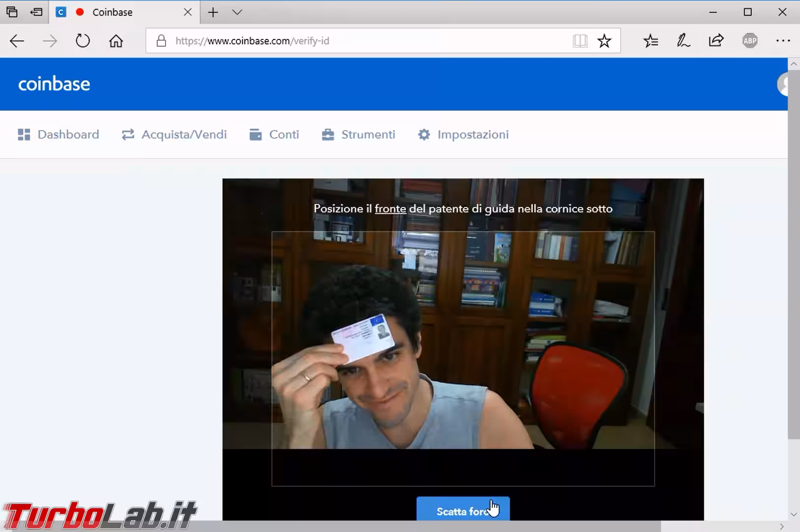Set tabs aside icon

[x=36, y=12]
